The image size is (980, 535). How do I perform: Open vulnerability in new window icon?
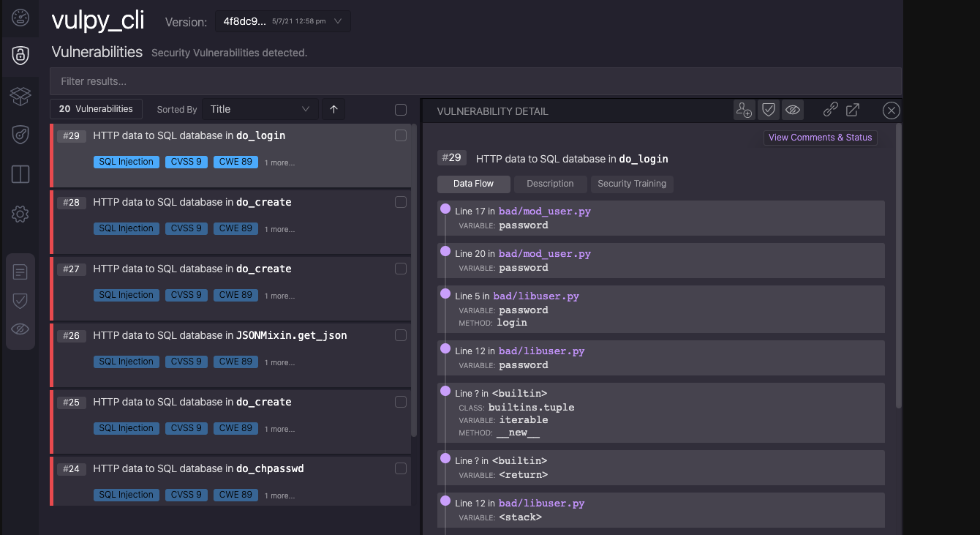coord(853,110)
